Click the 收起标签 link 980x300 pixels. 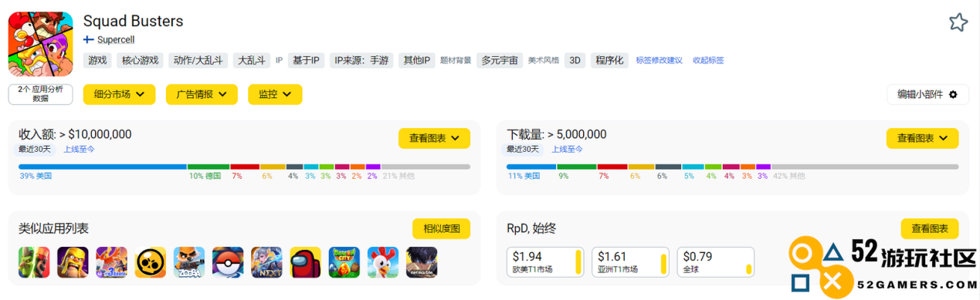pos(708,60)
